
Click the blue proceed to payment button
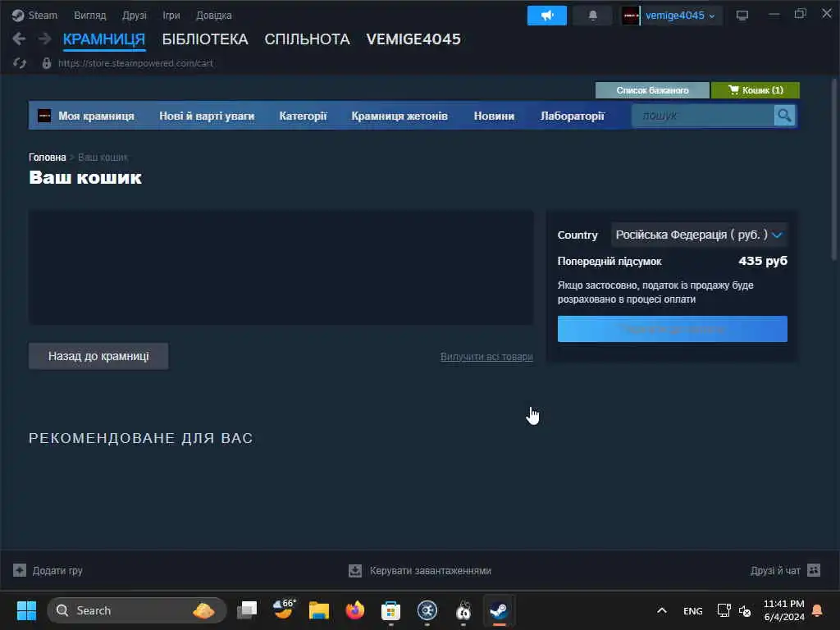[673, 329]
